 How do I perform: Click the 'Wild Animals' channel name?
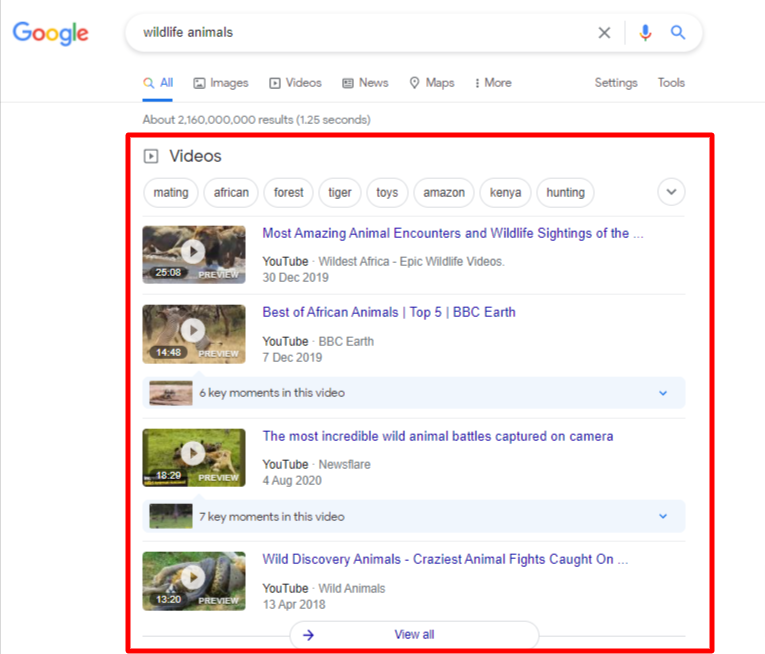tap(352, 589)
